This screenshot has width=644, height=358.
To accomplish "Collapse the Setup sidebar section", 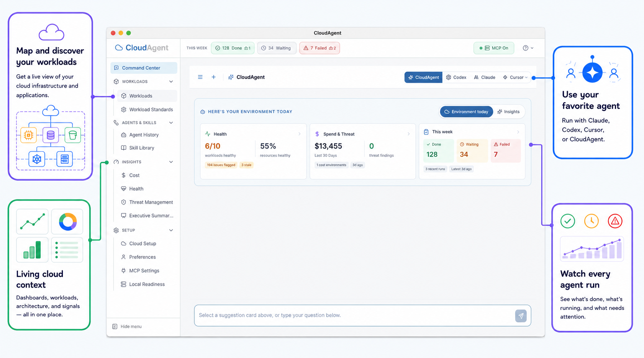I will pyautogui.click(x=171, y=230).
